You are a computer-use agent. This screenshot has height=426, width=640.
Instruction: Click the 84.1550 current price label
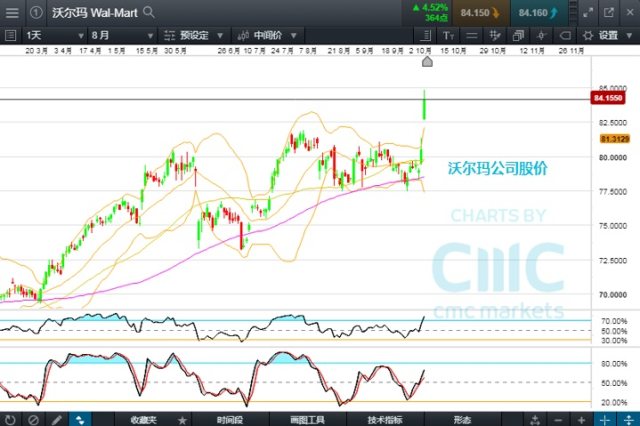click(x=610, y=99)
